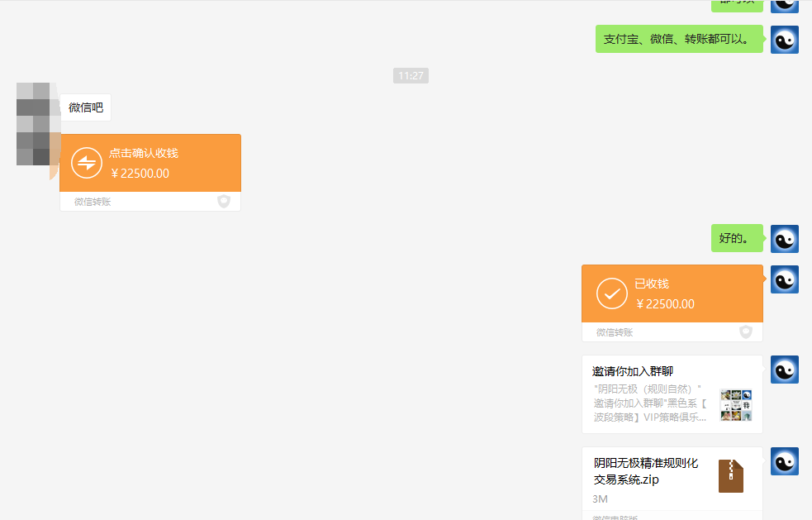
Task: Open the 邀请你加入群聊 invitation title
Action: point(633,371)
